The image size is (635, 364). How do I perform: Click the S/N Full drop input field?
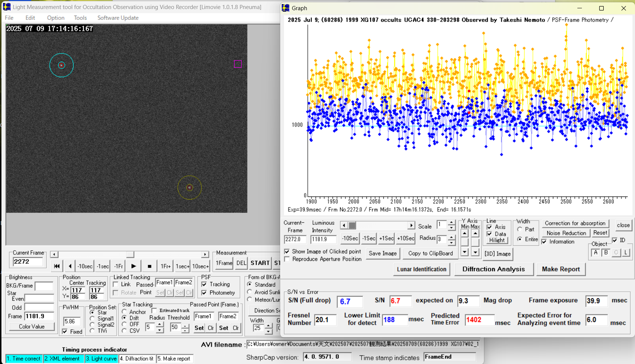tap(350, 302)
